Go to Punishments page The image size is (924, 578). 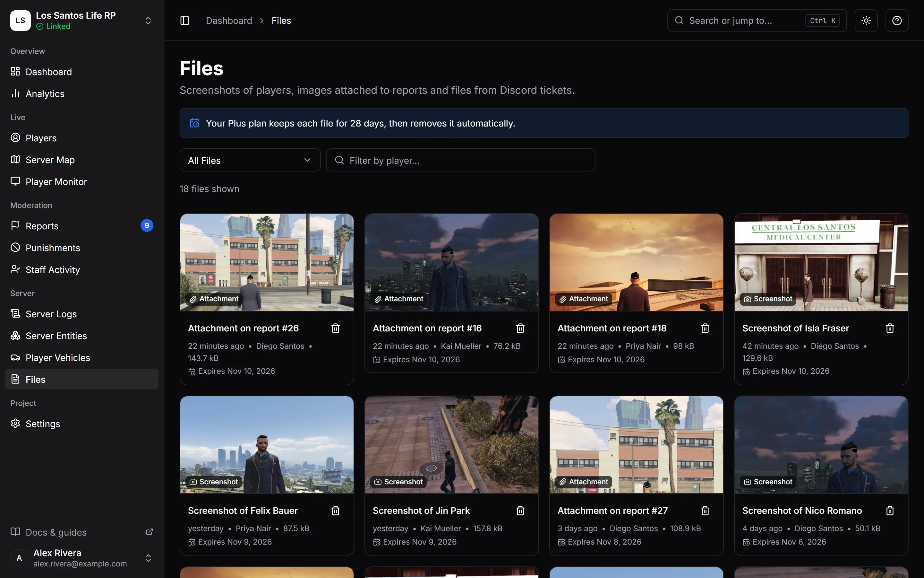pyautogui.click(x=82, y=248)
